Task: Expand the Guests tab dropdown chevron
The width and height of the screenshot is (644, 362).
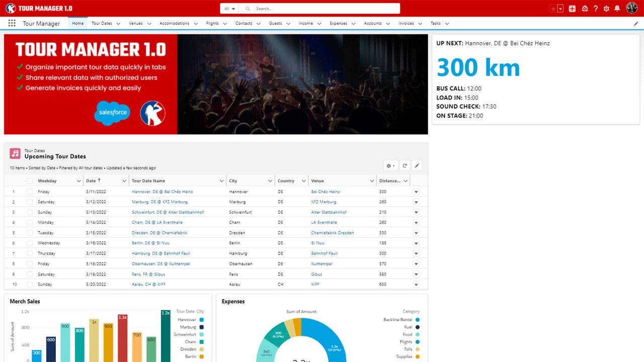Action: [x=289, y=24]
